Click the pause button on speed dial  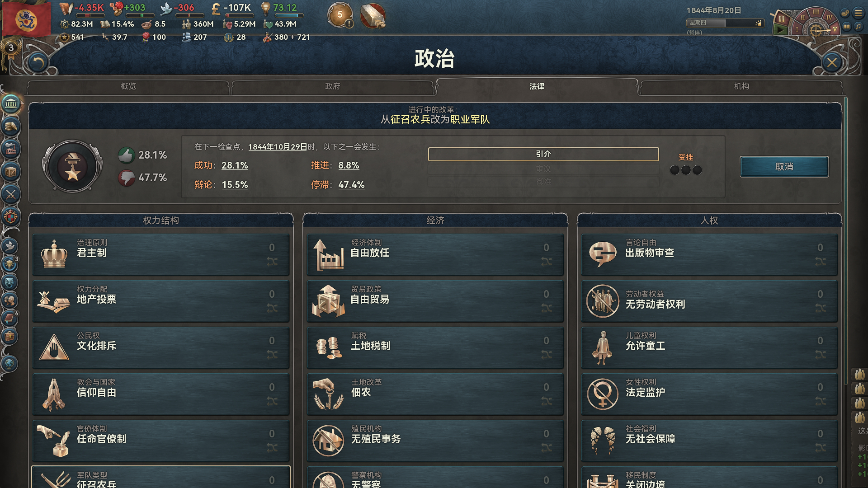pos(781,19)
